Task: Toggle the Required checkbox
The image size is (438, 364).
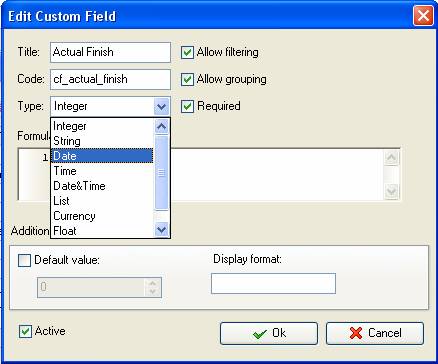Action: click(187, 107)
